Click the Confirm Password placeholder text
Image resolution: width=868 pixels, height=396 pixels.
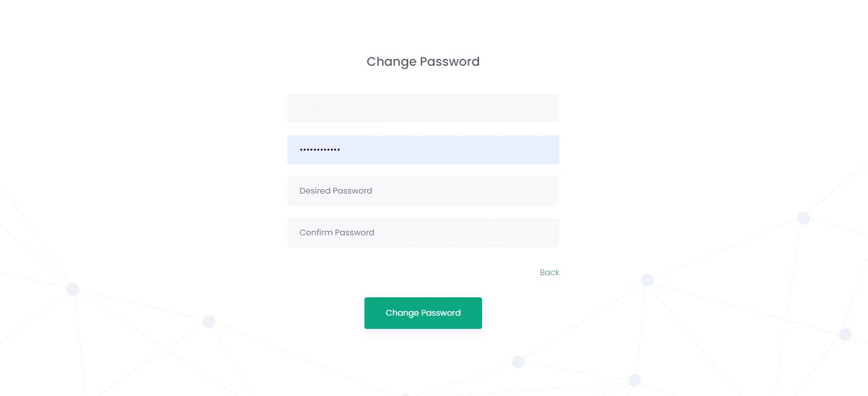(337, 233)
